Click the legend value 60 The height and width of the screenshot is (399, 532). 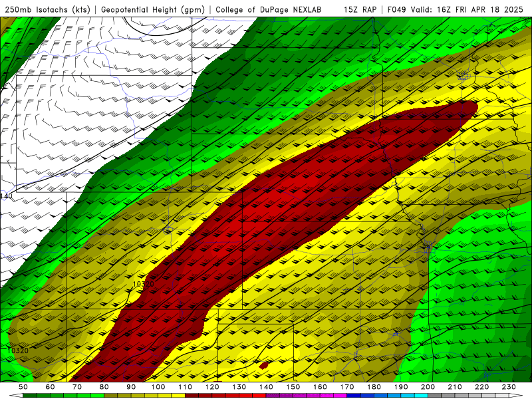[51, 387]
